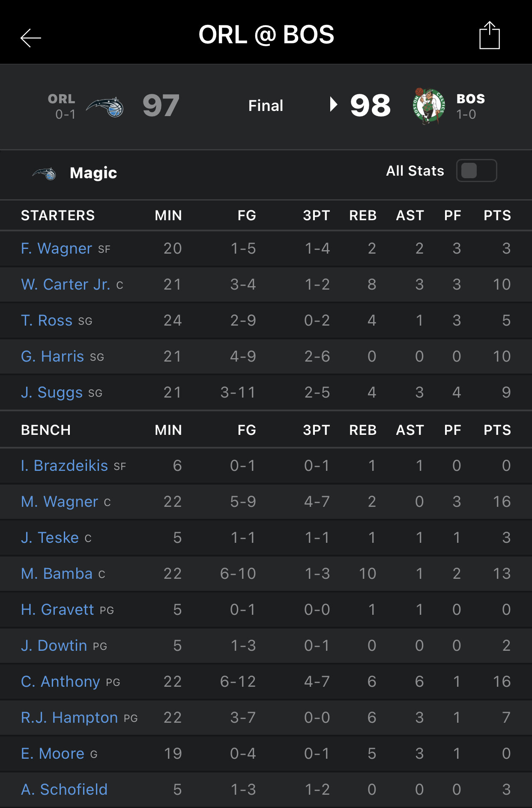Open M. Bamba player profile
Viewport: 532px width, 808px height.
(57, 574)
